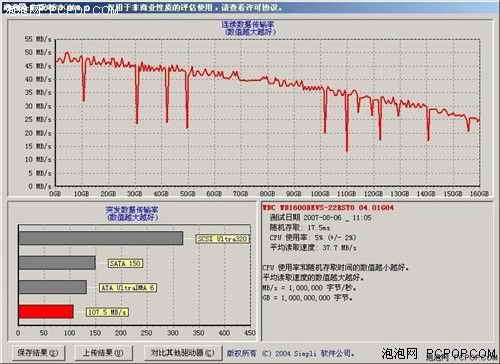Viewport: 500px width, 364px height.
Task: Click the ATA UltraDMA 6 bar label
Action: click(x=128, y=288)
